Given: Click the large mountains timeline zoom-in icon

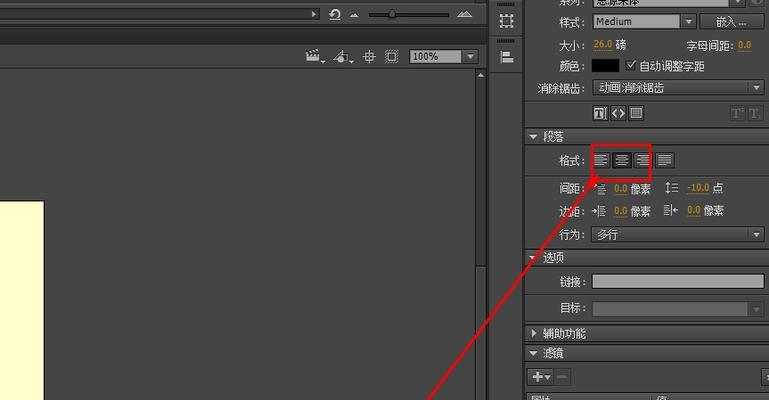Looking at the screenshot, I should click(464, 14).
